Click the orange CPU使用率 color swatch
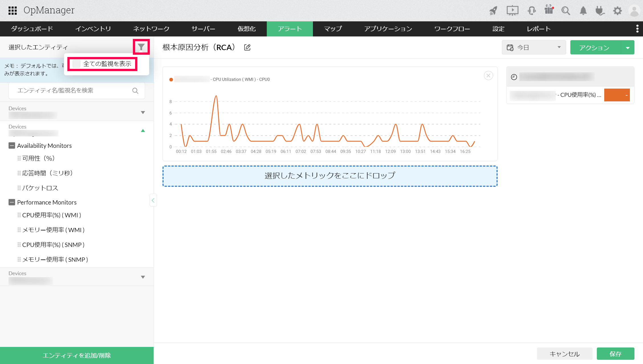This screenshot has width=643, height=364. pos(617,95)
